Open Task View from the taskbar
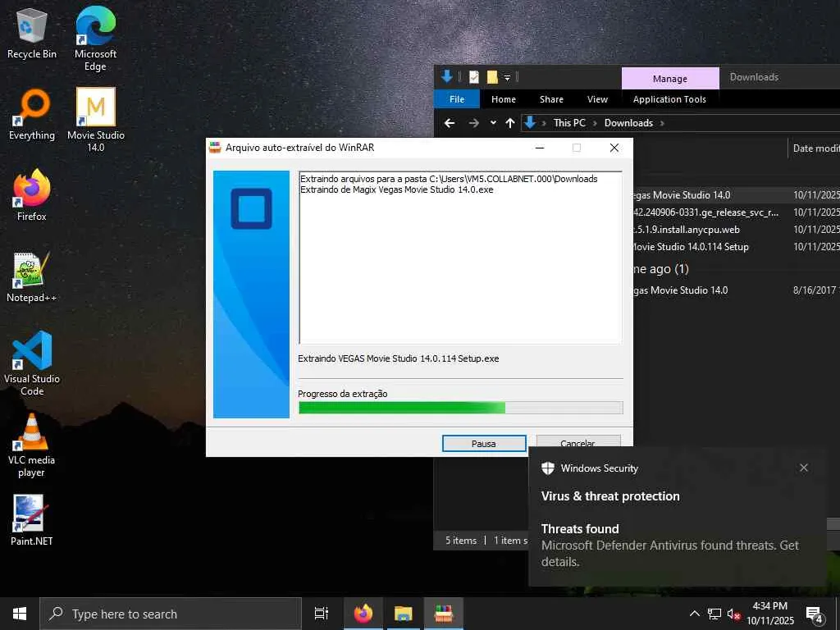The height and width of the screenshot is (630, 840). pos(321,614)
